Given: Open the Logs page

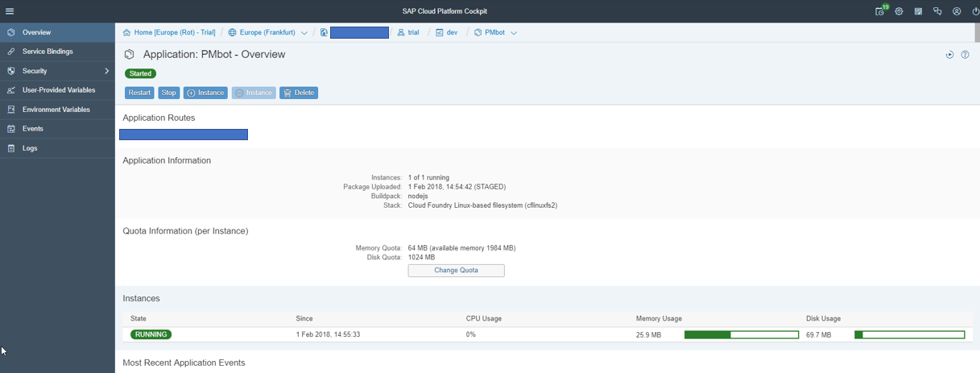Looking at the screenshot, I should point(57,148).
